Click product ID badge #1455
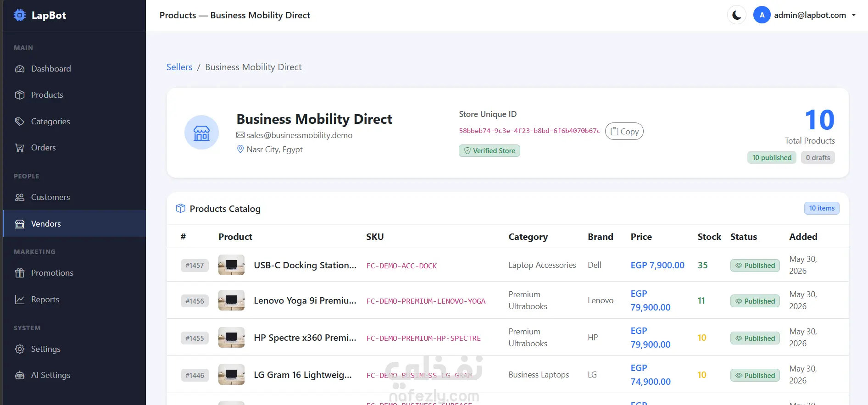868x405 pixels. pyautogui.click(x=195, y=338)
